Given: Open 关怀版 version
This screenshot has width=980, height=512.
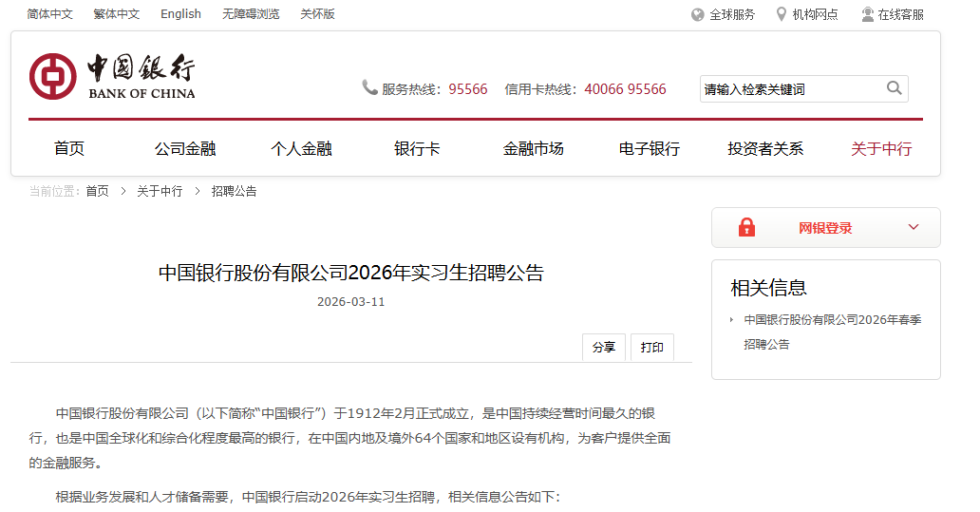Looking at the screenshot, I should 317,13.
